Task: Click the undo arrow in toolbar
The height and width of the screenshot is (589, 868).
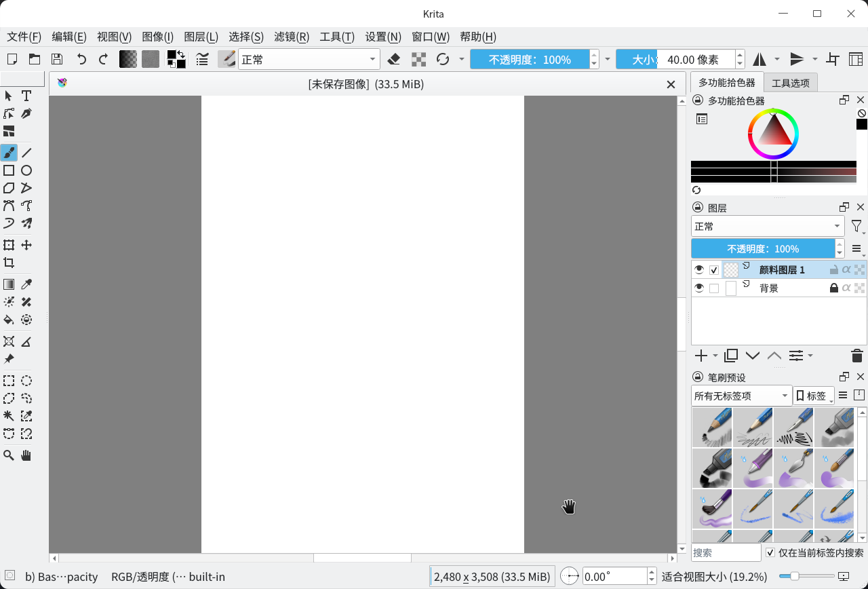Action: click(82, 59)
